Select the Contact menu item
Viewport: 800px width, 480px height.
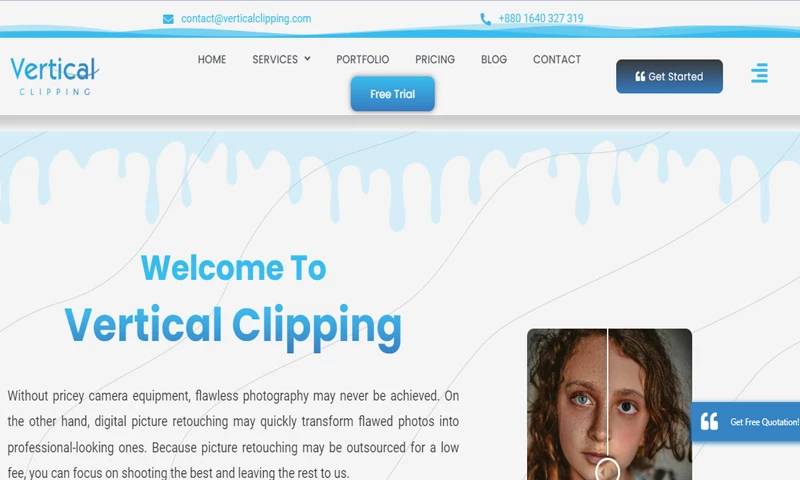click(557, 59)
